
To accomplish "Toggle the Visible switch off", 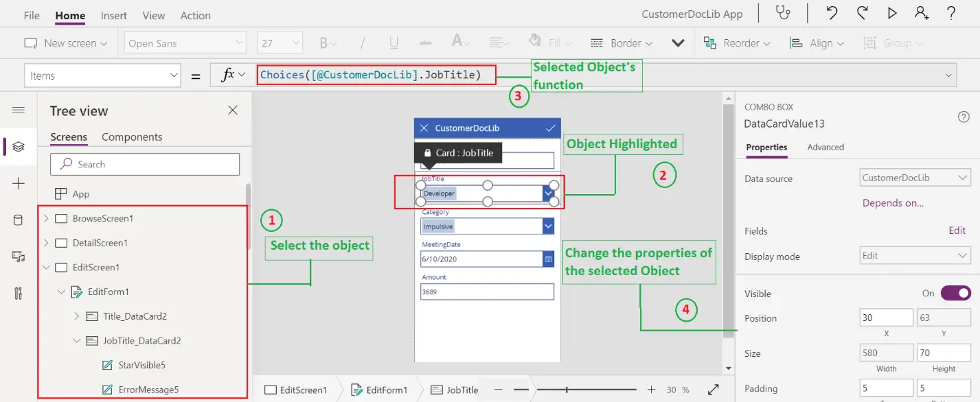I will tap(955, 293).
